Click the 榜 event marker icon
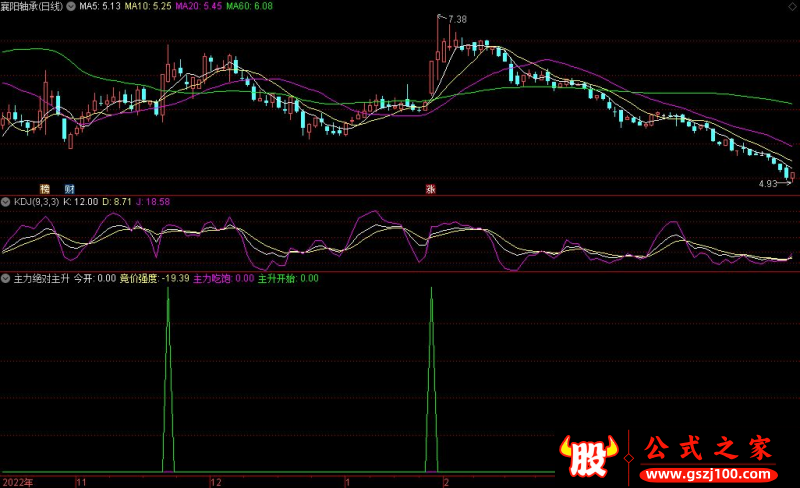 pos(44,188)
